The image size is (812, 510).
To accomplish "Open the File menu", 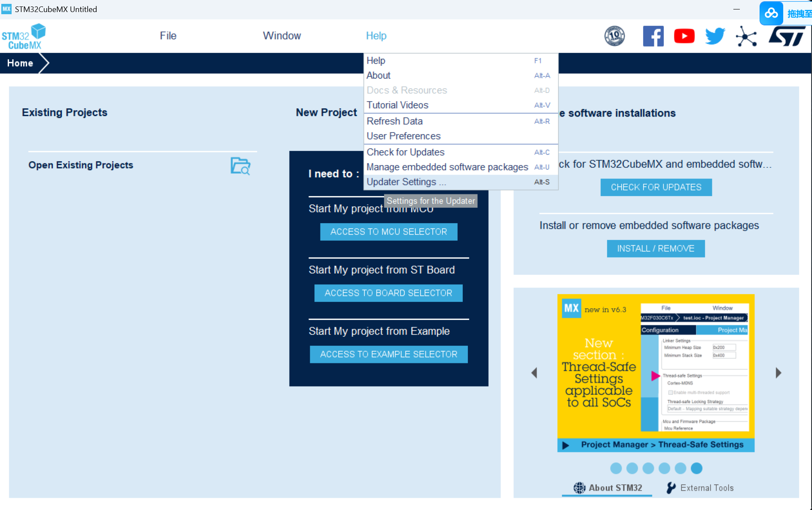I will (x=168, y=36).
